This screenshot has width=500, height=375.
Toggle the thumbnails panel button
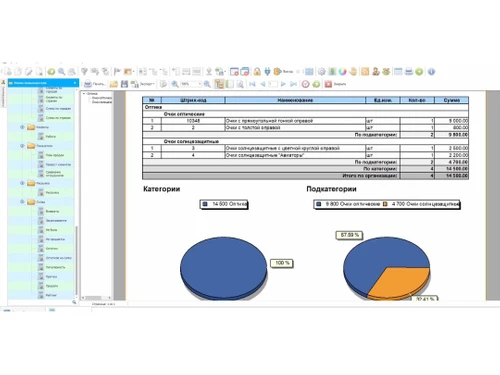coord(230,84)
